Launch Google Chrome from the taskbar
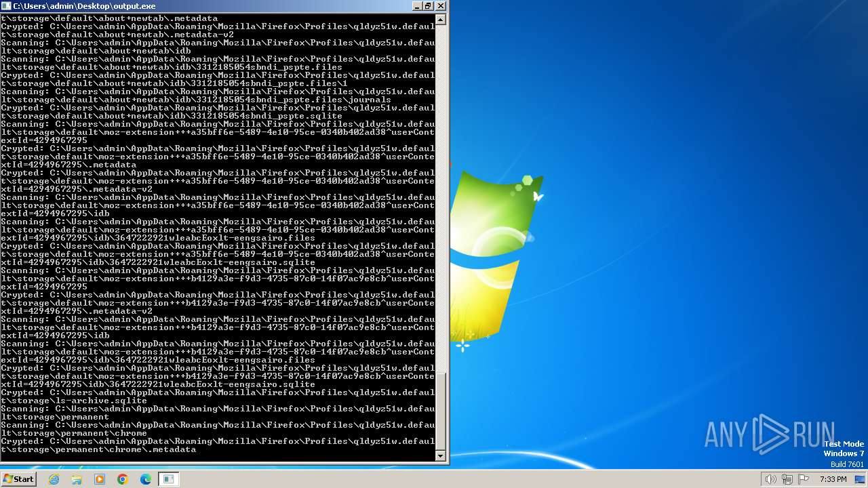 (123, 479)
